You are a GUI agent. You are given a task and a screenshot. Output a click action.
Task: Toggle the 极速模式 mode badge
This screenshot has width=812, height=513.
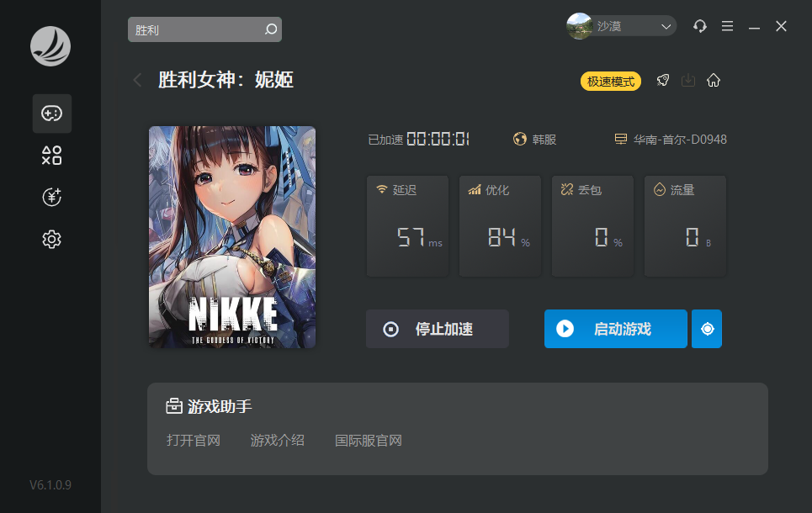(x=611, y=82)
